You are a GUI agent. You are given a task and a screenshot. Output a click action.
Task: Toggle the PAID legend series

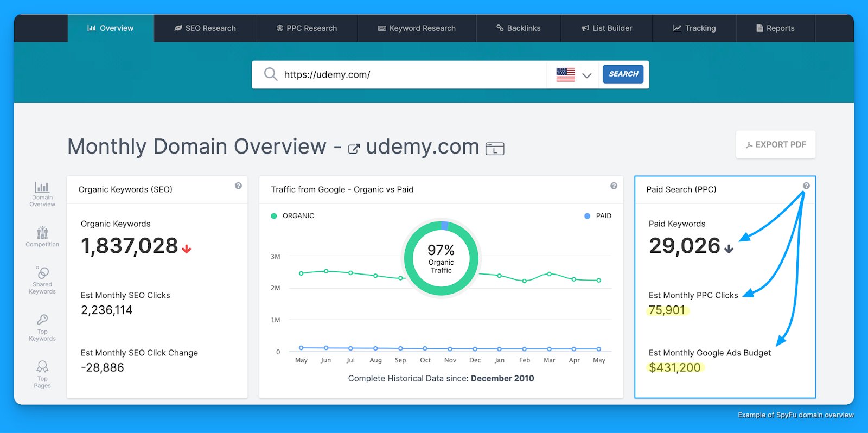(598, 216)
